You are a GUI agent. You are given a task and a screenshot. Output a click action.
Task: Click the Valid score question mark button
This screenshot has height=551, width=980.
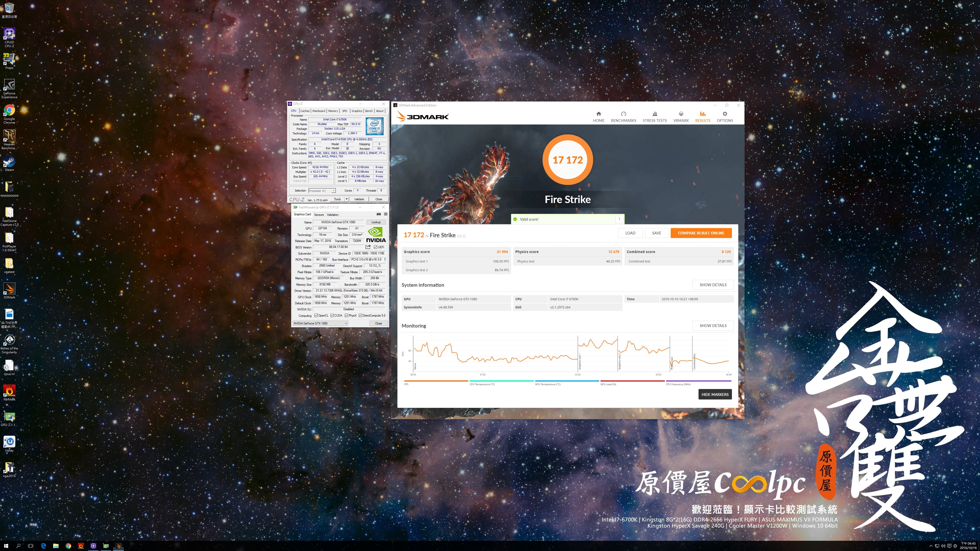[619, 219]
